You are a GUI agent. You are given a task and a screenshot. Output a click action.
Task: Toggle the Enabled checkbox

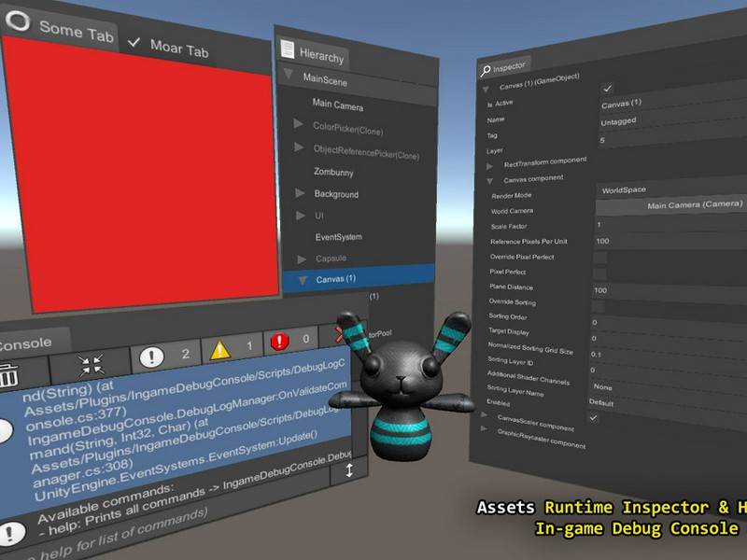pyautogui.click(x=593, y=417)
